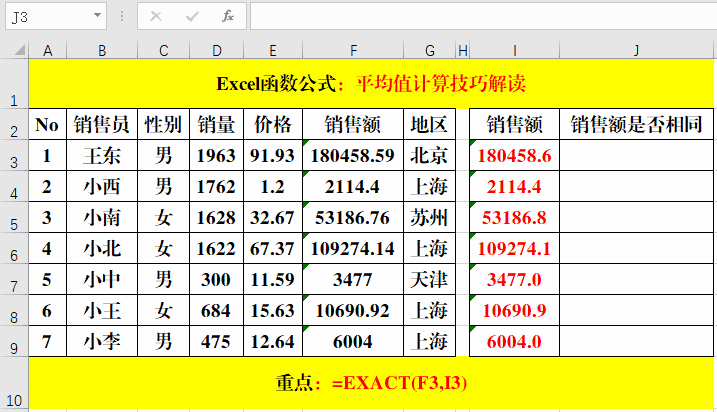Click inside the formula bar input area
The height and width of the screenshot is (412, 717).
click(483, 16)
